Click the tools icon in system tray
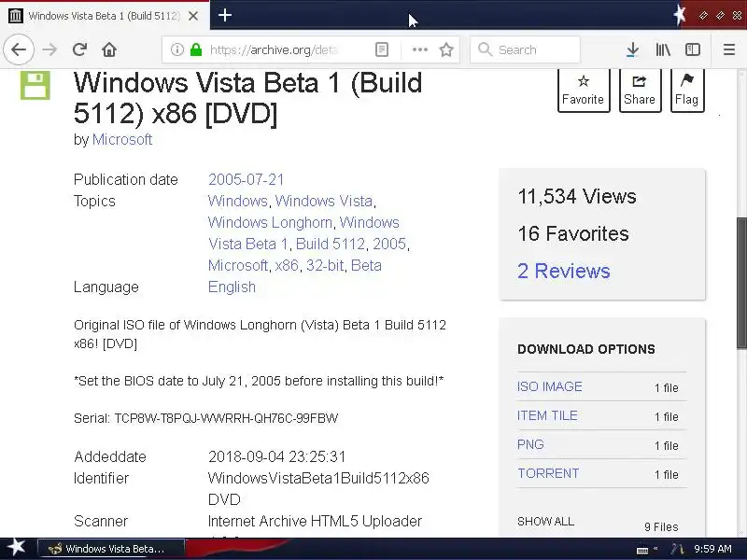The image size is (747, 560). 677,549
